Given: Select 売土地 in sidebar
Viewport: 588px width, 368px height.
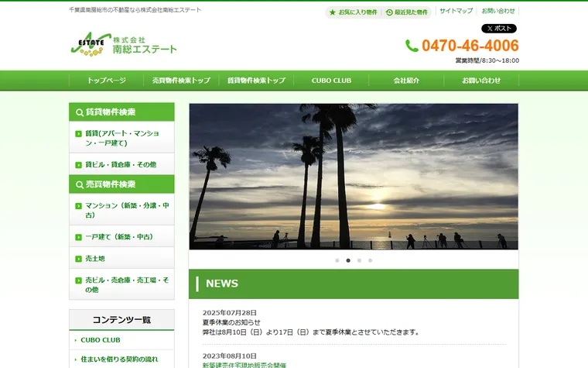Looking at the screenshot, I should [x=122, y=258].
